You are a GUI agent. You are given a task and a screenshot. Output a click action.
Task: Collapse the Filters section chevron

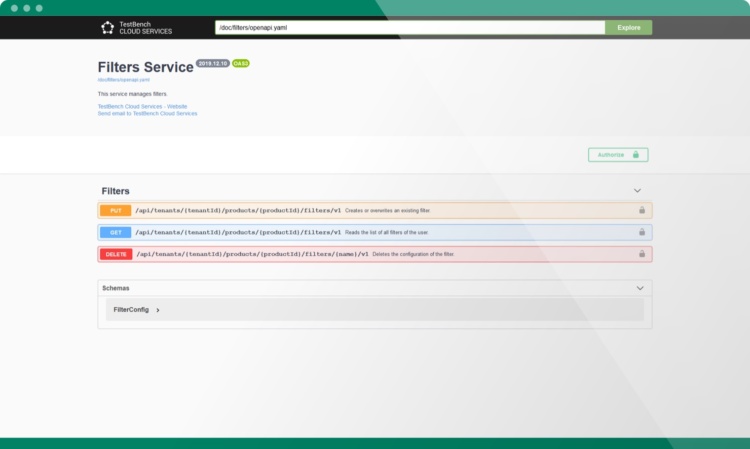[637, 191]
